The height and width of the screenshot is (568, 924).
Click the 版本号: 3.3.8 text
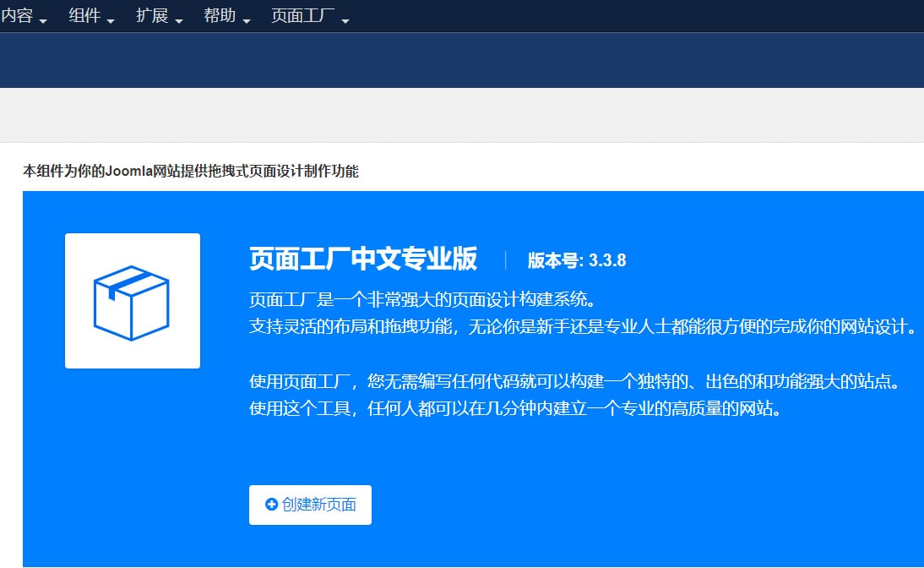[576, 260]
